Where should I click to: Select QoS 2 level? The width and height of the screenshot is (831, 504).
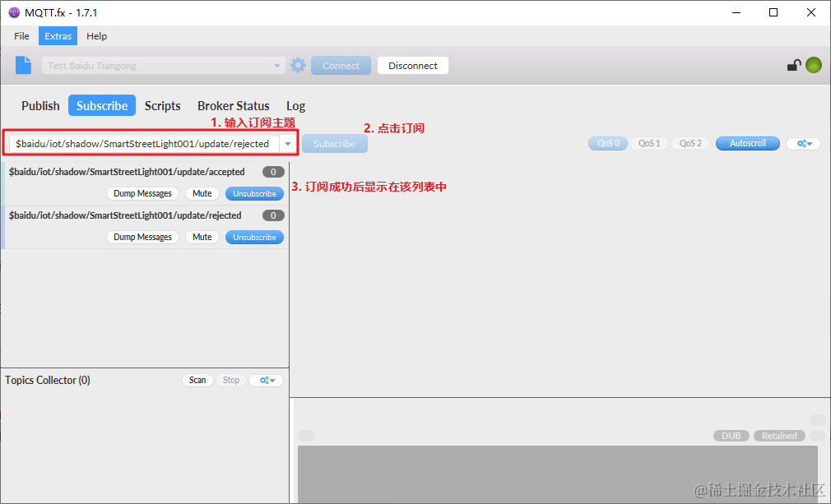[690, 143]
